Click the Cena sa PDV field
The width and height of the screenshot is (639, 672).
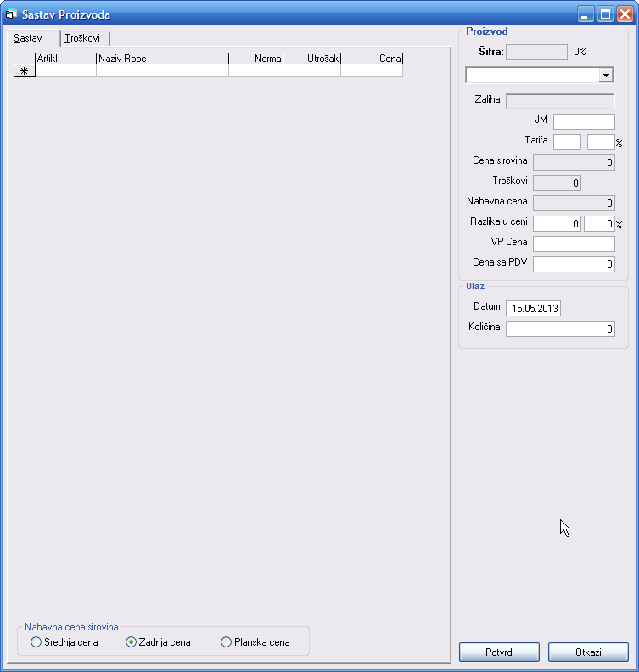[573, 265]
